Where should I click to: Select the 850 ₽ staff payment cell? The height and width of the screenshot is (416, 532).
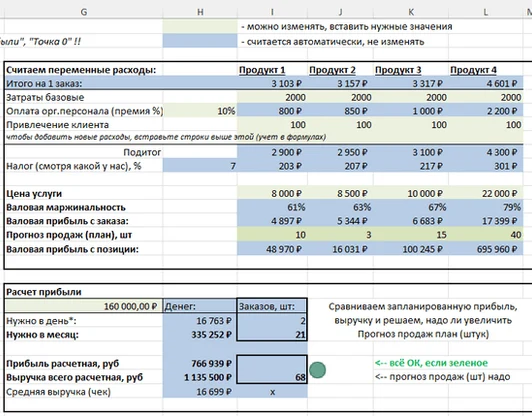[341, 111]
